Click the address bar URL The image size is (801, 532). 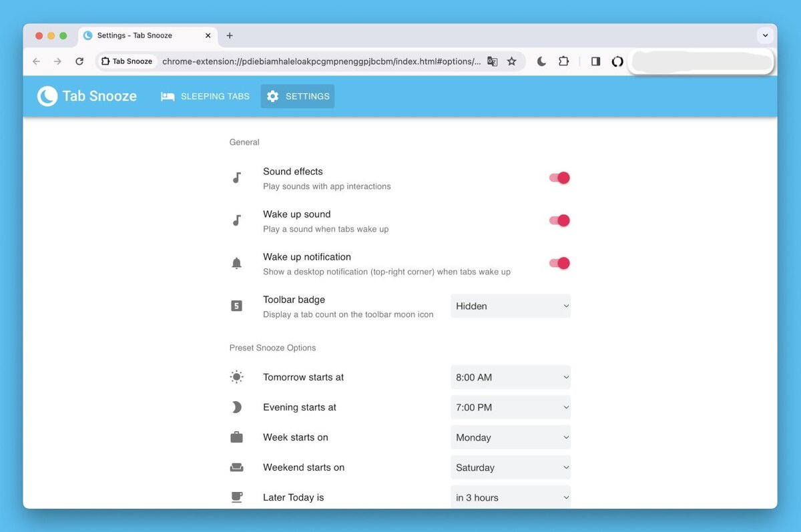tap(321, 61)
